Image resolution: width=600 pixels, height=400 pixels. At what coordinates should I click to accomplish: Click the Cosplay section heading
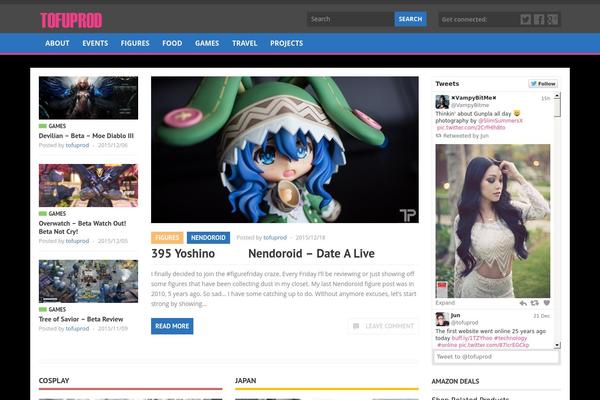click(x=54, y=381)
